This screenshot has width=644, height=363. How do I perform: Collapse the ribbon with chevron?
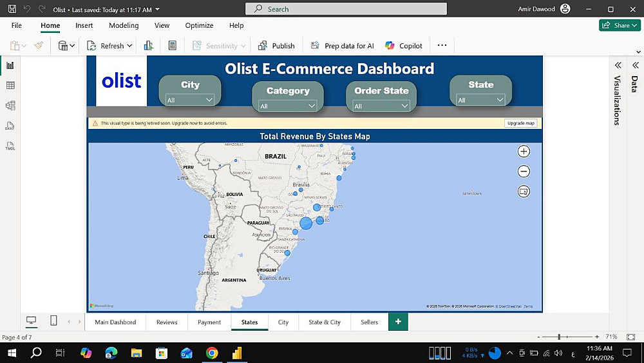[x=638, y=52]
